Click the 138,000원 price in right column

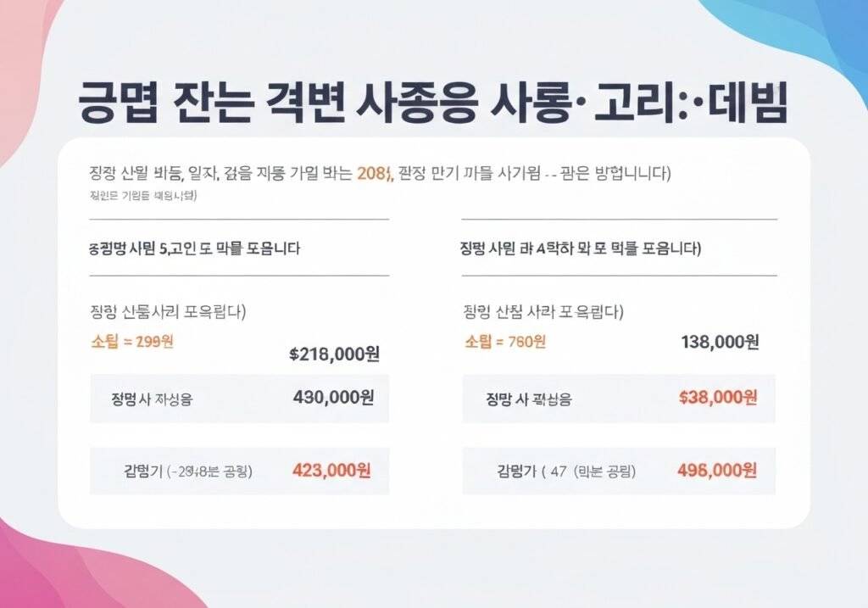pyautogui.click(x=720, y=342)
